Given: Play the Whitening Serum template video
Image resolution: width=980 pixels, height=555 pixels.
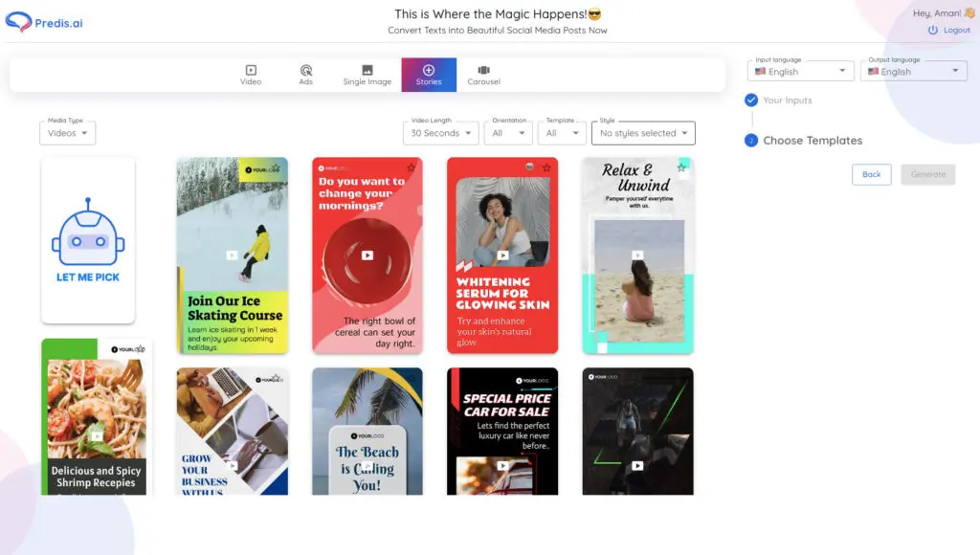Looking at the screenshot, I should (502, 255).
